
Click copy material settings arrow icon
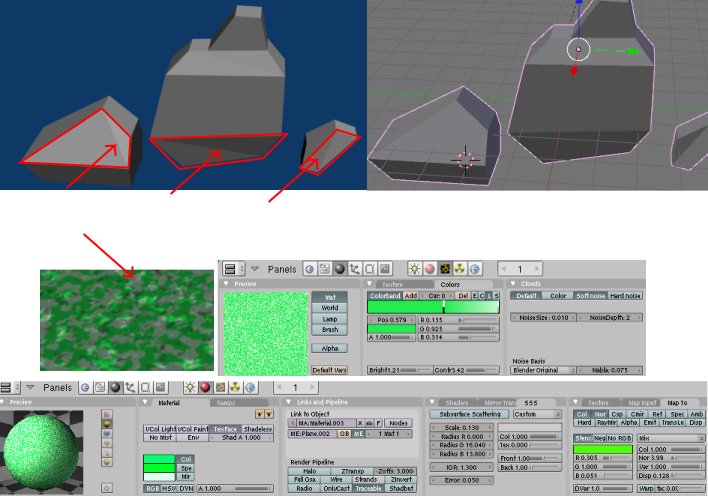point(260,414)
